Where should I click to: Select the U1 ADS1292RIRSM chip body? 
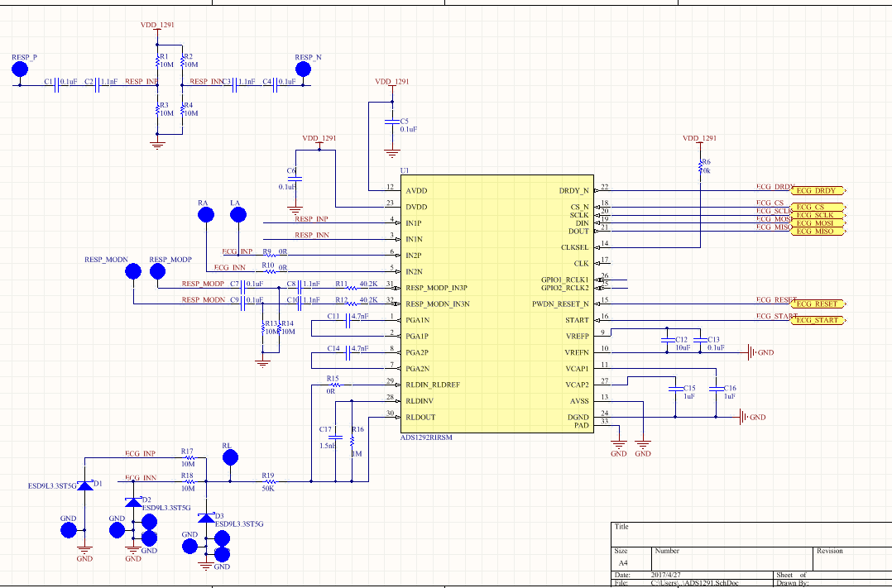coord(497,304)
